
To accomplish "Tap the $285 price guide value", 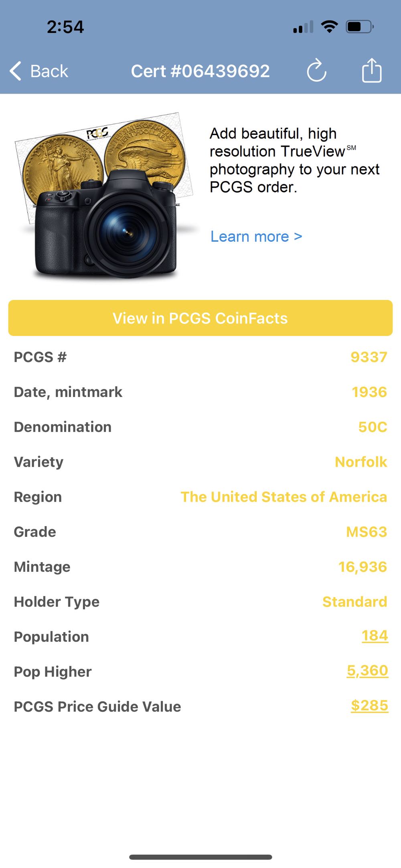I will 369,706.
